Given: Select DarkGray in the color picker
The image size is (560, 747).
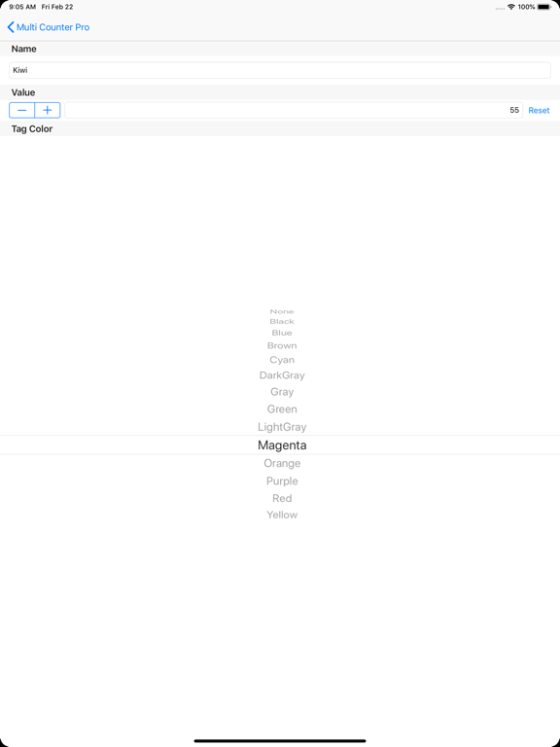Looking at the screenshot, I should tap(282, 375).
